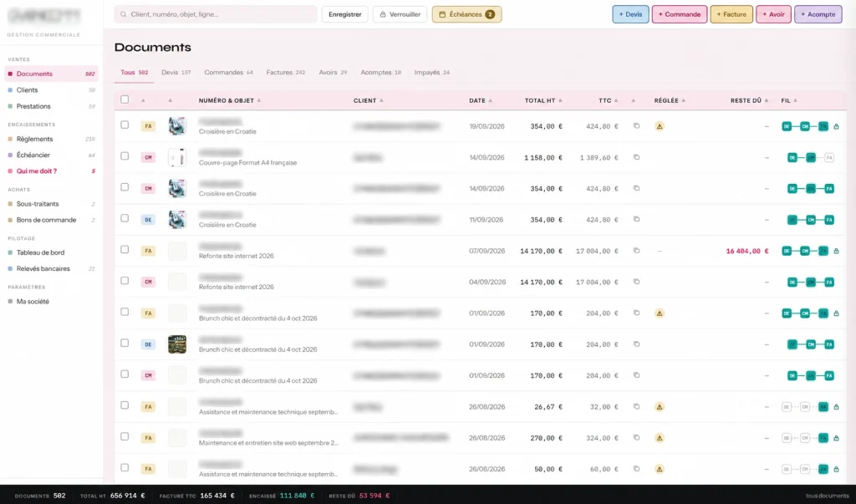Screen dimensions: 856x504
Task: Click the padlock in the 270,00 € row
Action: click(x=836, y=438)
